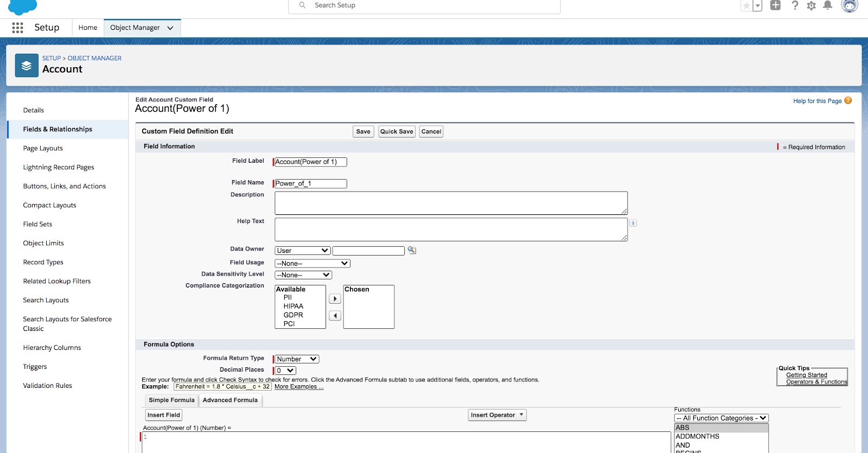868x453 pixels.
Task: Open the help question mark icon
Action: click(x=795, y=5)
